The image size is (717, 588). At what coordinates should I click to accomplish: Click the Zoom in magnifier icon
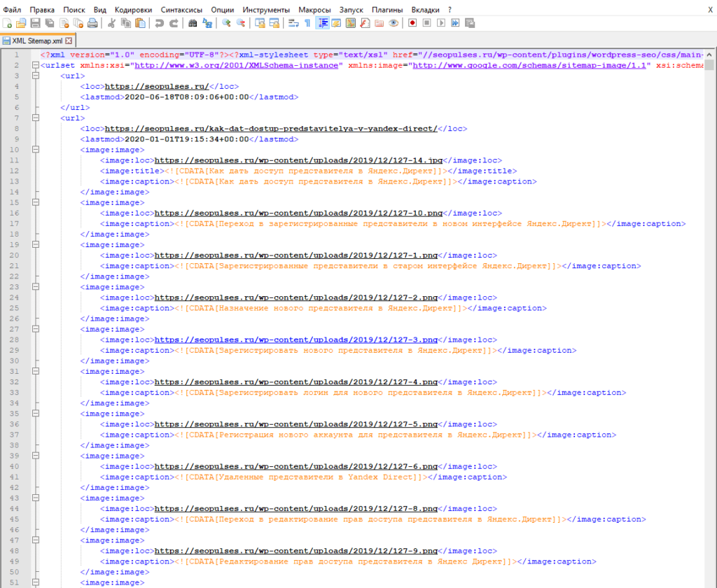226,23
